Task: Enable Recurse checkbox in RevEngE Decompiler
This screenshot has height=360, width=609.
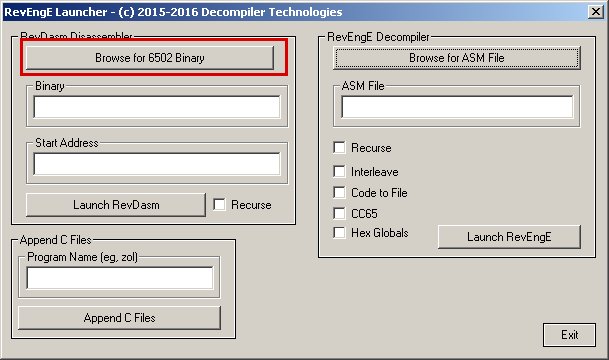Action: [339, 148]
